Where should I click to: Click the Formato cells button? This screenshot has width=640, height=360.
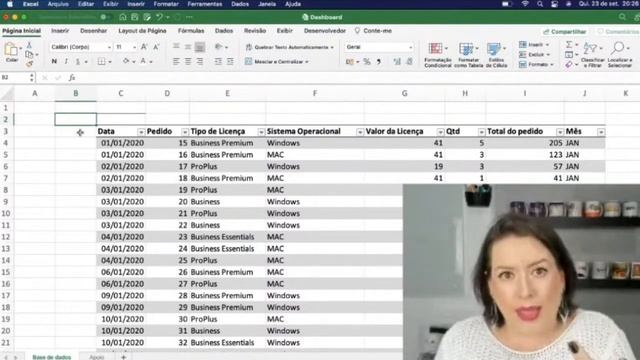(x=536, y=64)
